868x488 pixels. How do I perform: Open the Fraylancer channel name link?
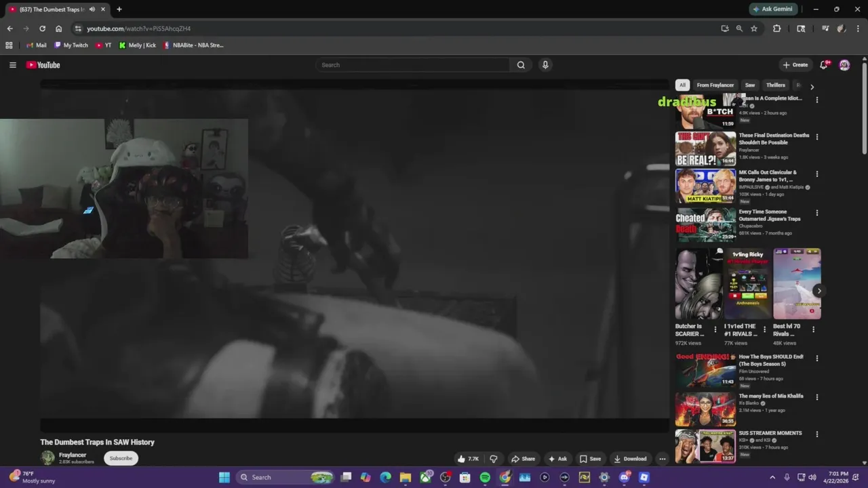coord(73,455)
